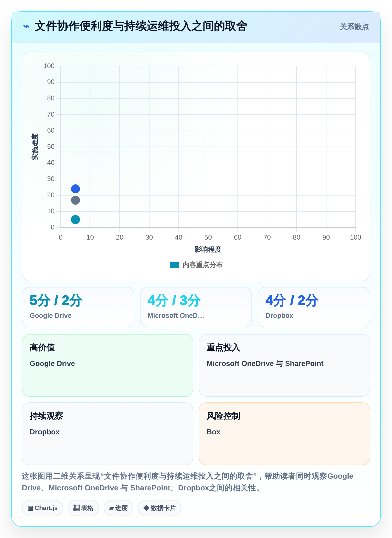Toggle the 内容重点分布 legend color box
The height and width of the screenshot is (538, 392).
174,265
